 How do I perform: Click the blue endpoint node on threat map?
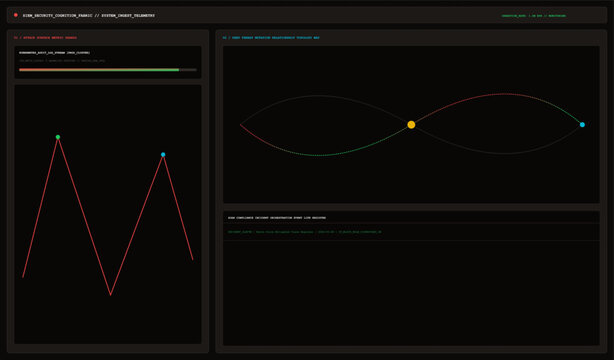pyautogui.click(x=582, y=125)
